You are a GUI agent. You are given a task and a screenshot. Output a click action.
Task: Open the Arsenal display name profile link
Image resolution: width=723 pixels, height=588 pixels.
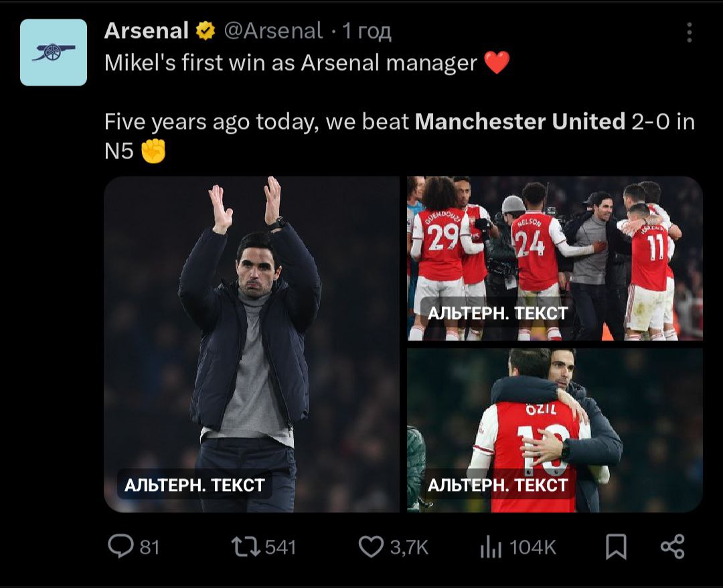click(x=147, y=31)
